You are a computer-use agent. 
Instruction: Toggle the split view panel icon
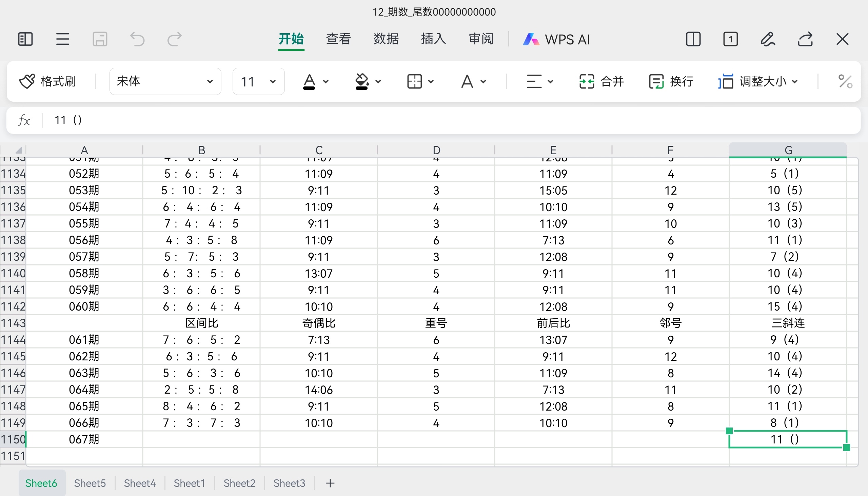(x=693, y=39)
